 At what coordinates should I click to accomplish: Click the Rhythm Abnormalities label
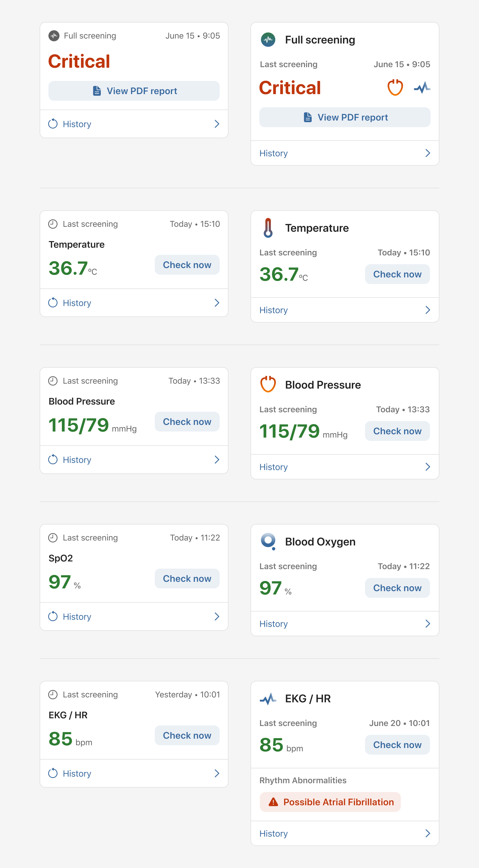(303, 780)
